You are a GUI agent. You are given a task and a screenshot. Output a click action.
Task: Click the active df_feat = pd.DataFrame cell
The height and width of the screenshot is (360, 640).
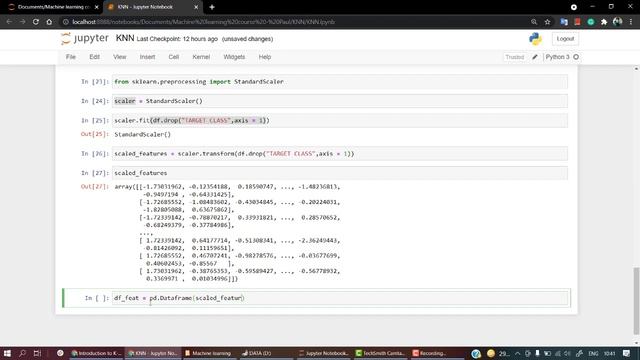coord(340,298)
